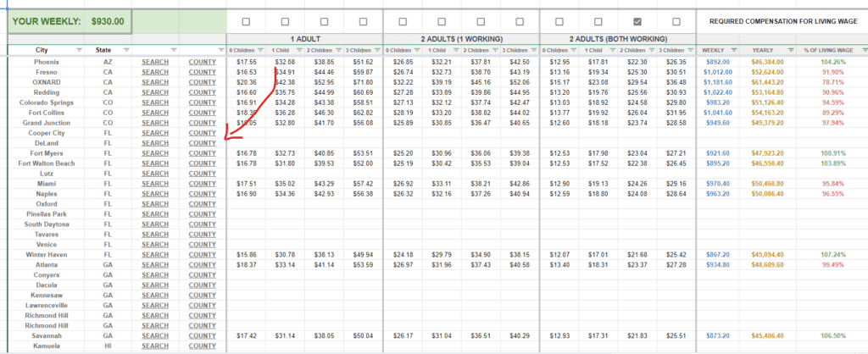
Task: Open filter for 1 Adult 3 Children column
Action: (x=376, y=50)
